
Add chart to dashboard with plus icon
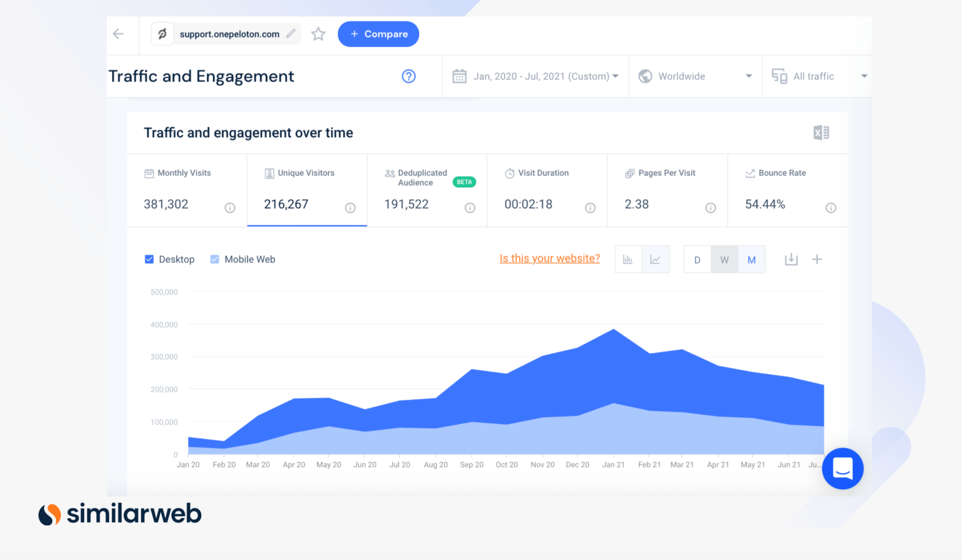tap(817, 259)
